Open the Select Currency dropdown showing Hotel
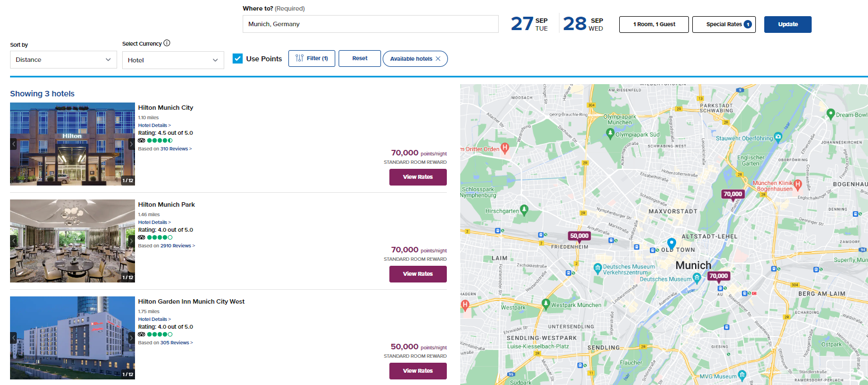 (173, 60)
